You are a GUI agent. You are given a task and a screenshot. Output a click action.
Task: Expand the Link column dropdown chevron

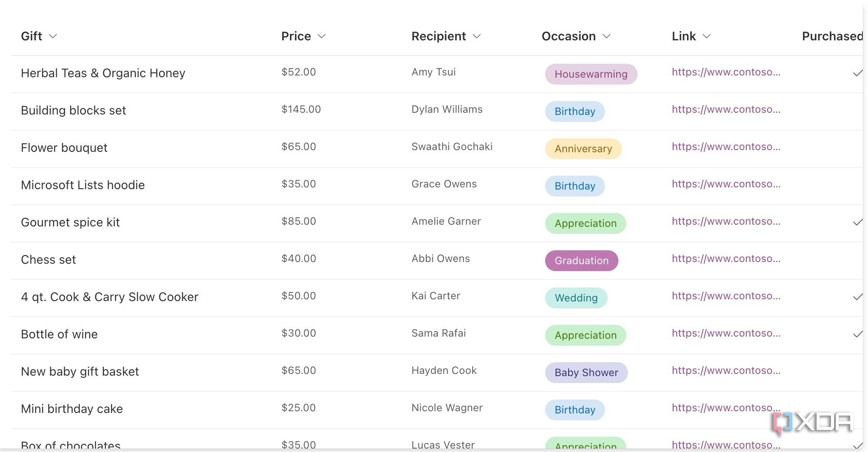click(707, 36)
